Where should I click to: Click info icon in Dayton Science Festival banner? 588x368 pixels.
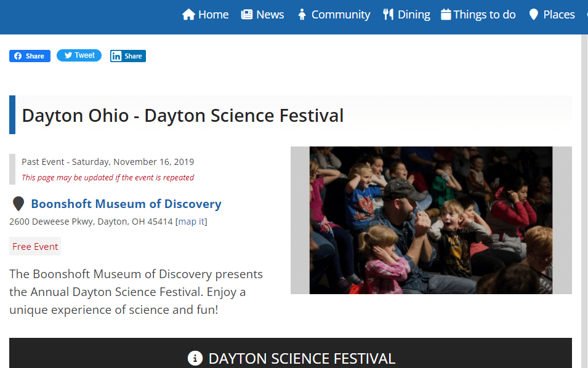click(x=195, y=358)
